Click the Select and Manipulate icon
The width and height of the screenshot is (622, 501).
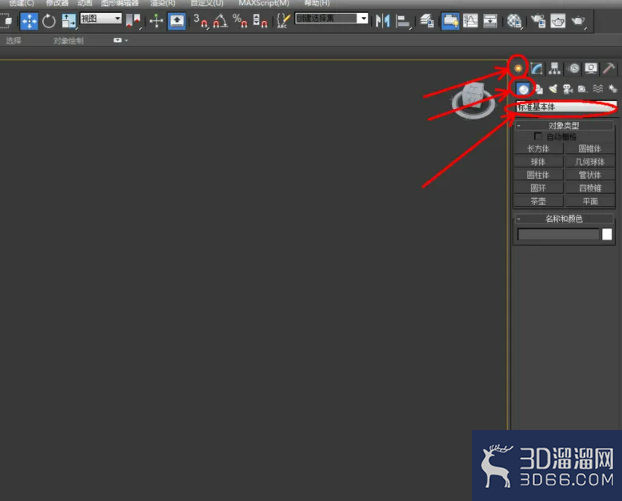(156, 21)
